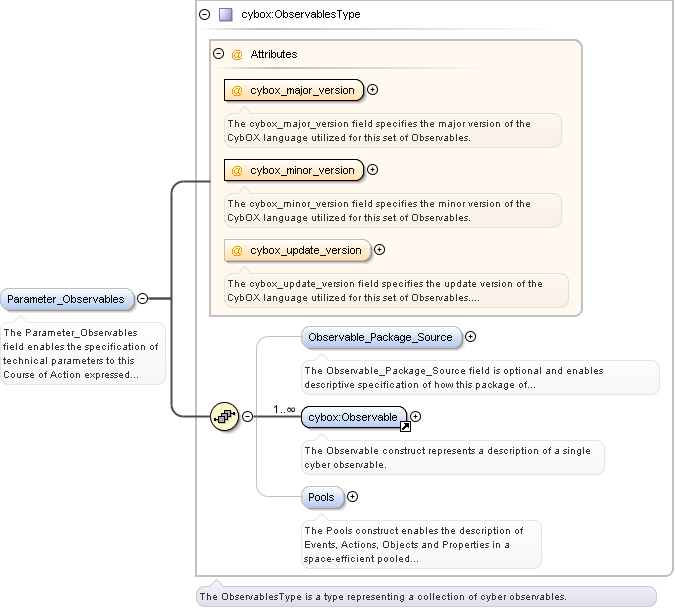Screen dimensions: 675x610
Task: Select the Pools element box
Action: click(322, 497)
